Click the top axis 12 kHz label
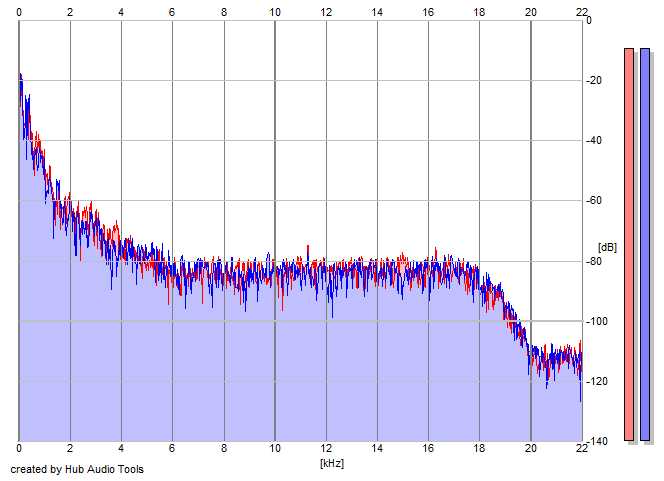This screenshot has width=664, height=481. 326,12
